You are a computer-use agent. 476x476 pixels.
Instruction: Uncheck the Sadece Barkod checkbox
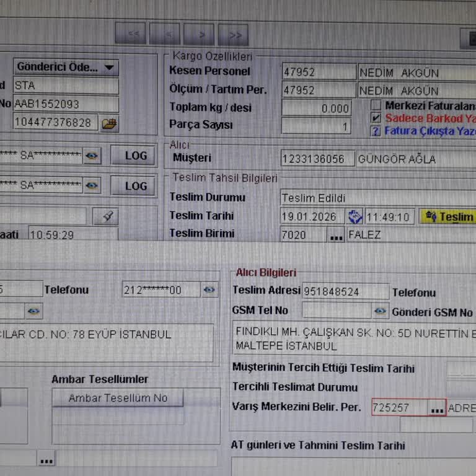coord(376,118)
